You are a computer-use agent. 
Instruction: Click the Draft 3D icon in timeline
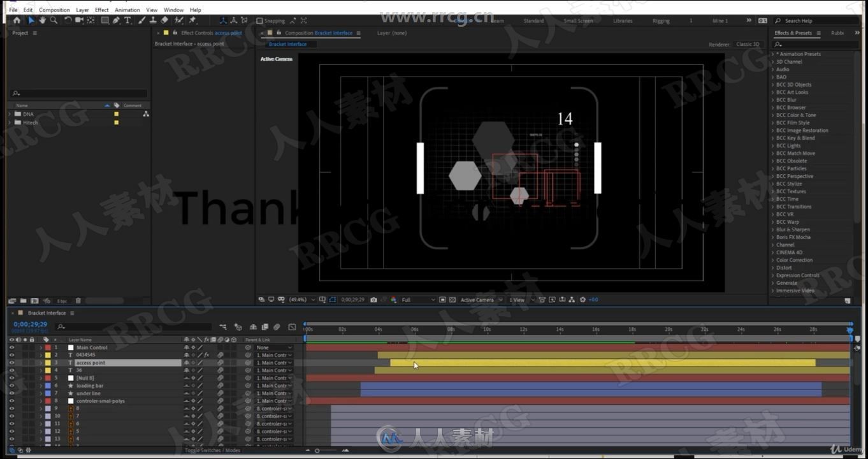(238, 327)
